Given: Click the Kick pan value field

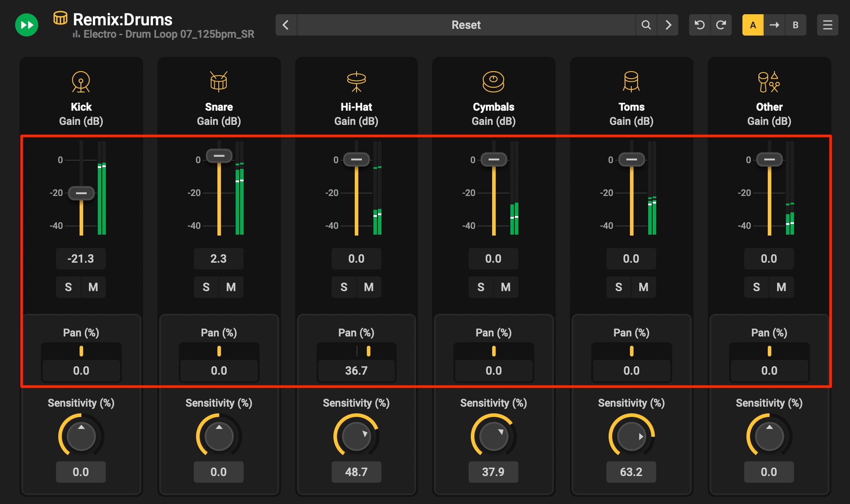Looking at the screenshot, I should point(81,371).
